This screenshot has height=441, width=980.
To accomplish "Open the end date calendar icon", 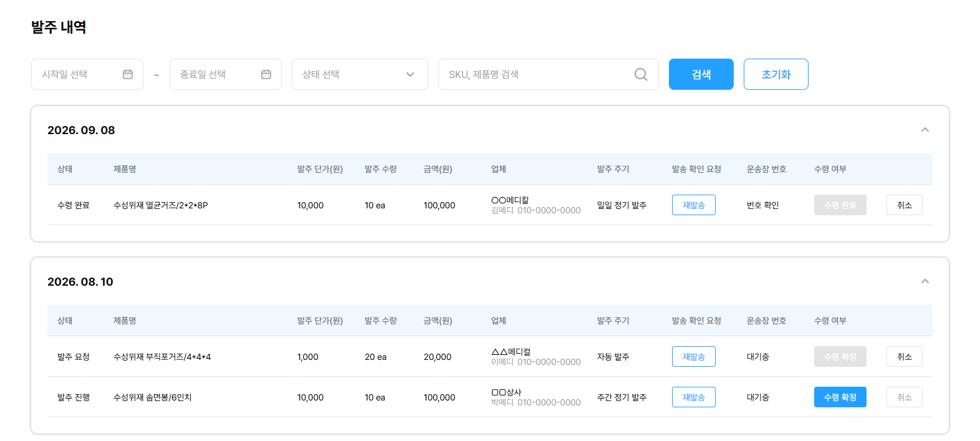I will tap(266, 74).
